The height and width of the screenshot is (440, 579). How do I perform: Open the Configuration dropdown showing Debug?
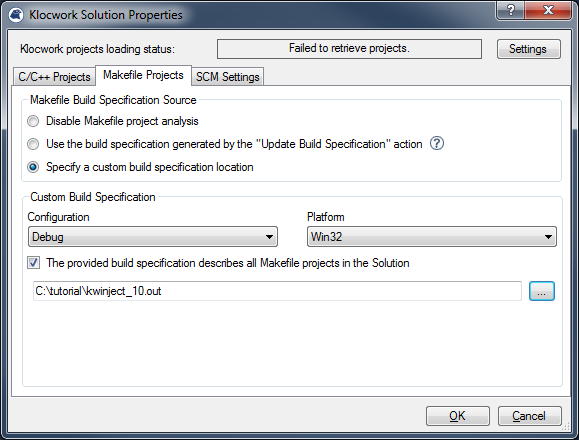coord(153,237)
